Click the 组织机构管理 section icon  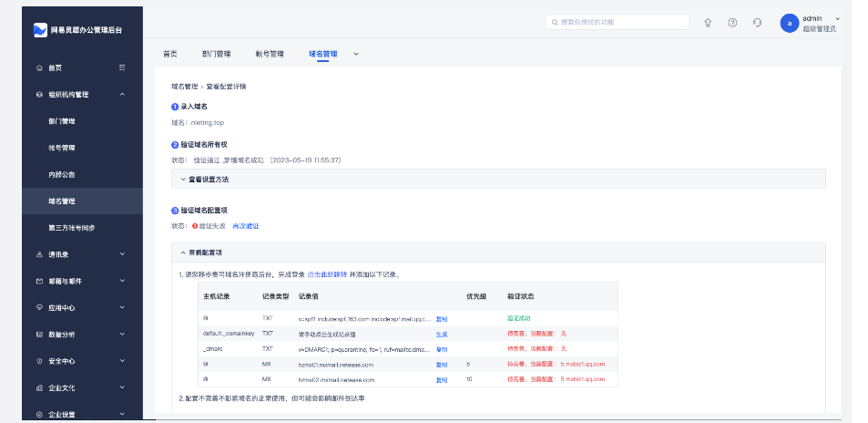[39, 95]
